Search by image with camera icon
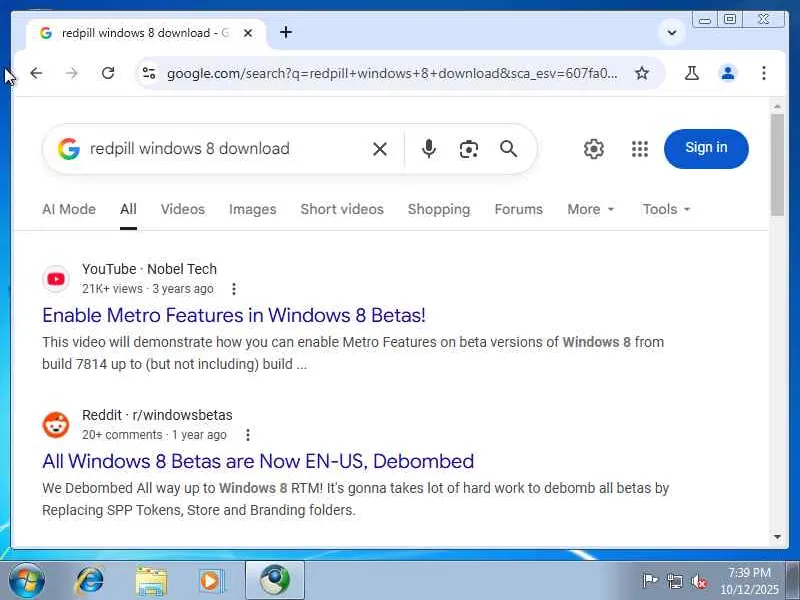This screenshot has width=800, height=600. tap(468, 149)
